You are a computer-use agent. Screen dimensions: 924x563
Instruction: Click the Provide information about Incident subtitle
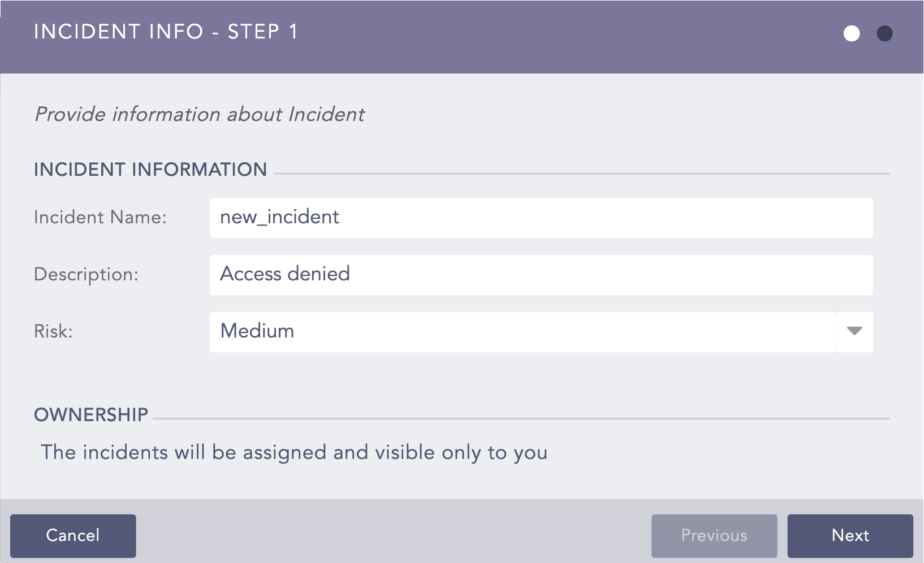(x=200, y=114)
